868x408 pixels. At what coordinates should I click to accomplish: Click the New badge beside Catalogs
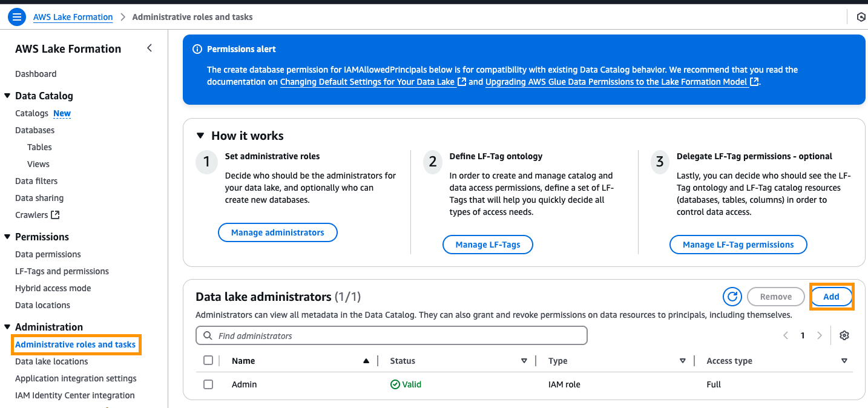(x=62, y=113)
